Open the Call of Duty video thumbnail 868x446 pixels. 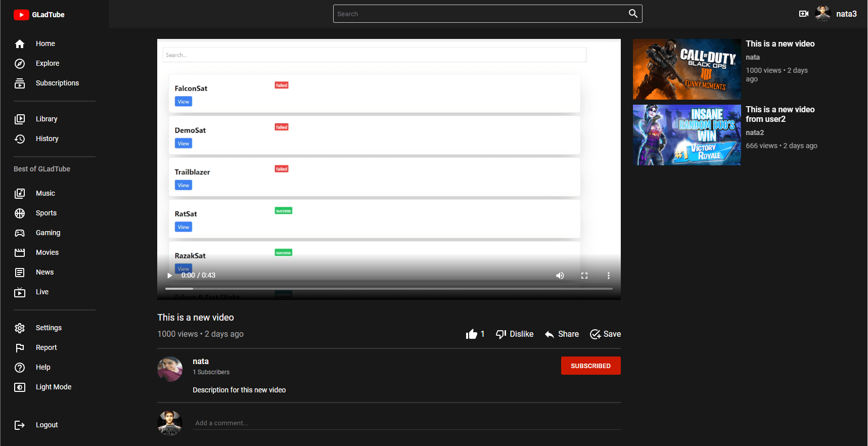(x=687, y=69)
